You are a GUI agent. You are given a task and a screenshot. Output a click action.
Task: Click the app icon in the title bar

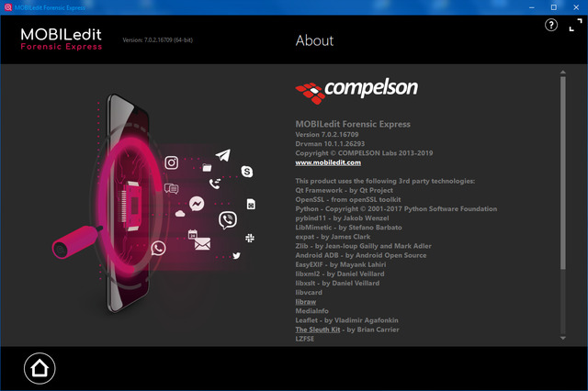7,6
